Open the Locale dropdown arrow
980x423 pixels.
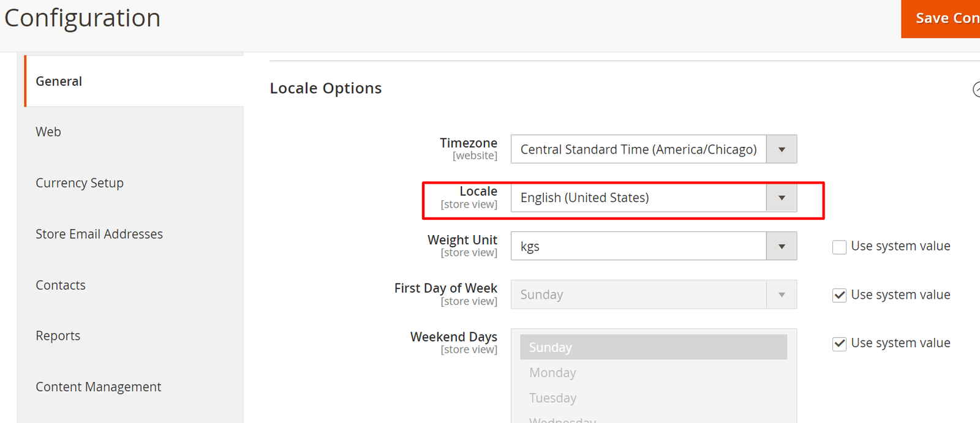pos(782,198)
